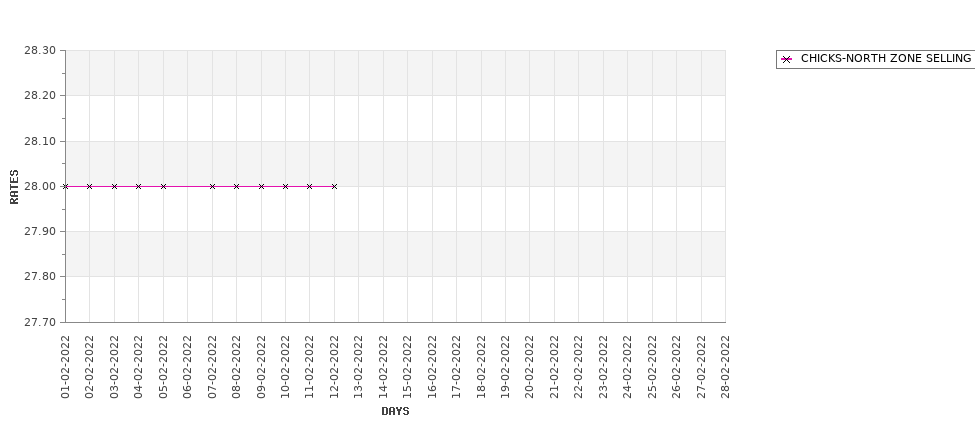Screen dimensions: 975x429
Task: Select the data point for 01-02-2022
Action: pos(65,187)
